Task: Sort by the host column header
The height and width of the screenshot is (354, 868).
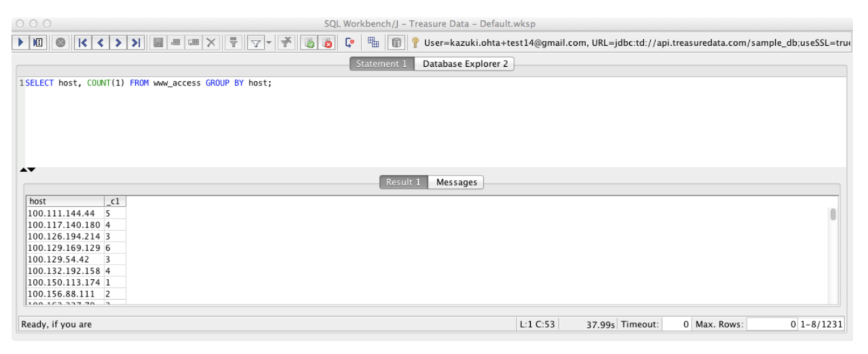Action: click(65, 201)
